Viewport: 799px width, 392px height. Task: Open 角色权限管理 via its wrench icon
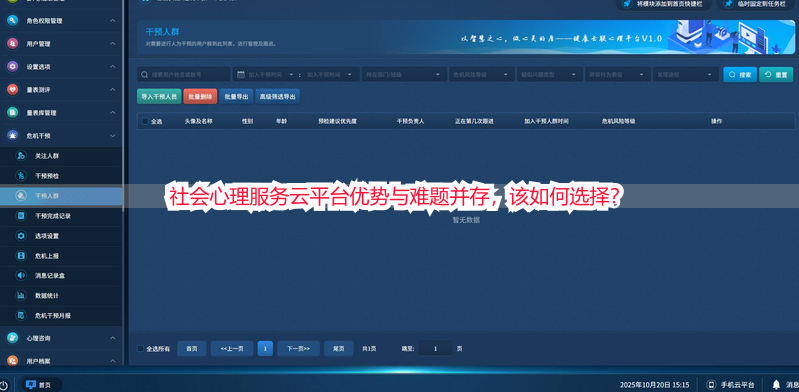click(12, 21)
